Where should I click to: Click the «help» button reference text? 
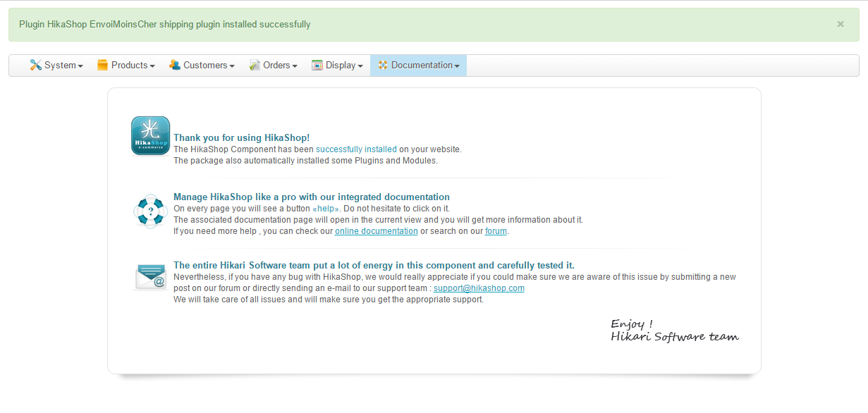[x=326, y=209]
